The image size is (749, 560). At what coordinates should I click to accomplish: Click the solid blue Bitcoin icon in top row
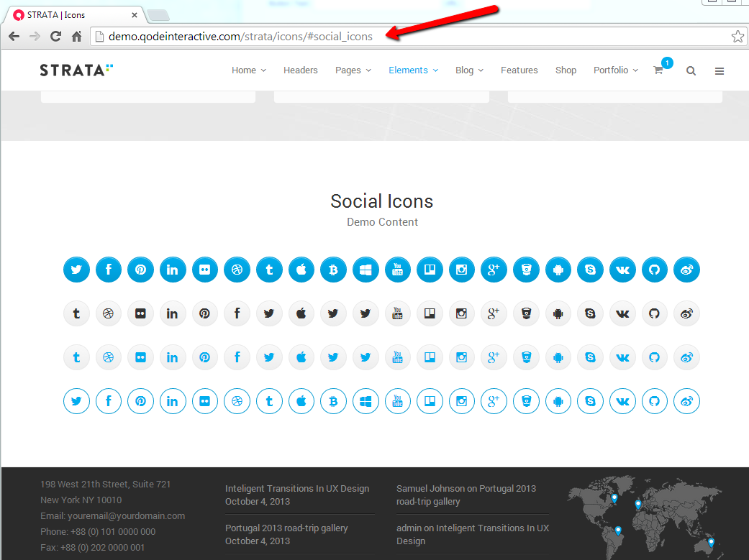pyautogui.click(x=333, y=270)
